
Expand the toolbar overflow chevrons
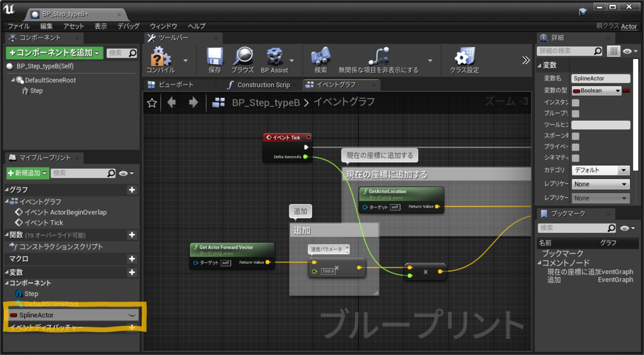tap(526, 61)
